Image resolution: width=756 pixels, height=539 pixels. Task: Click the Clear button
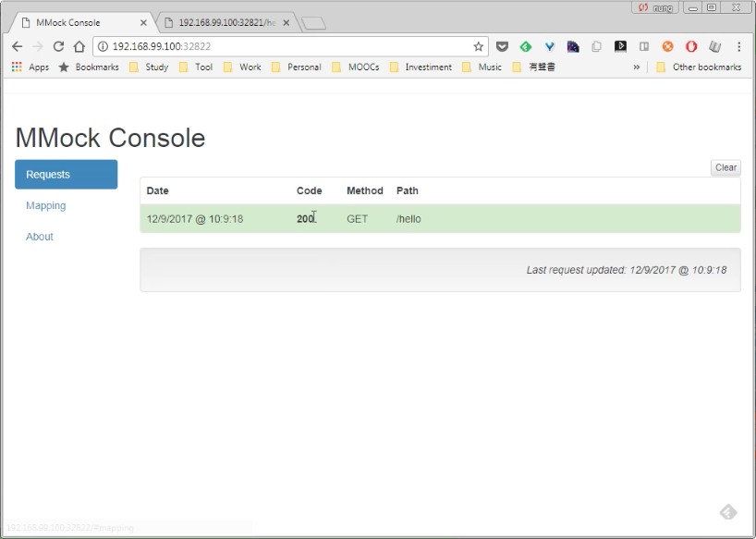tap(726, 167)
